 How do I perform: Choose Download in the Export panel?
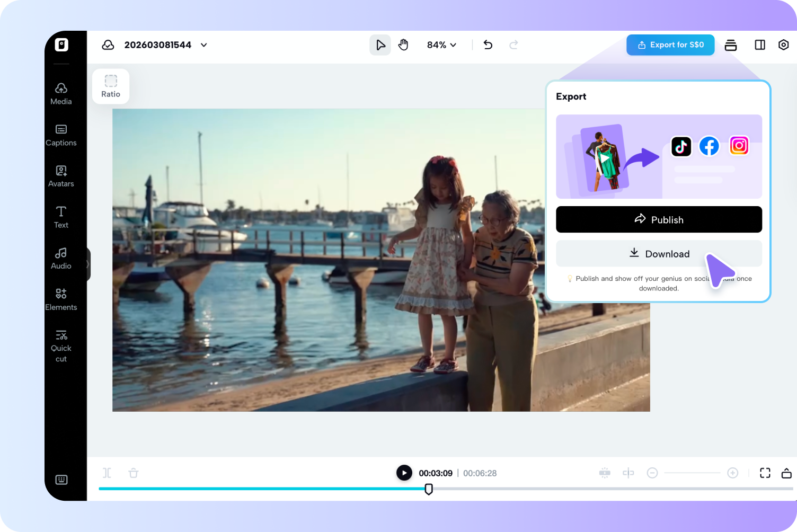coord(659,253)
